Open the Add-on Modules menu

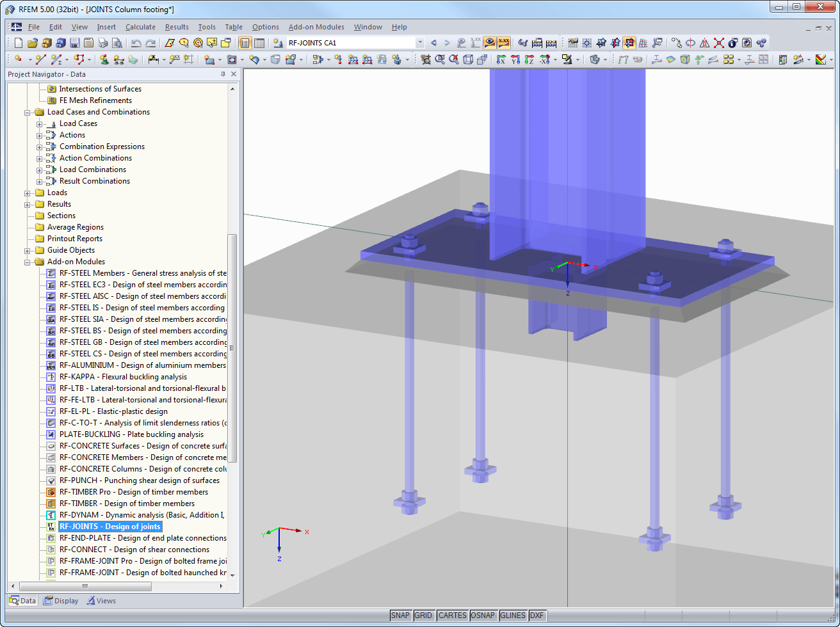317,27
